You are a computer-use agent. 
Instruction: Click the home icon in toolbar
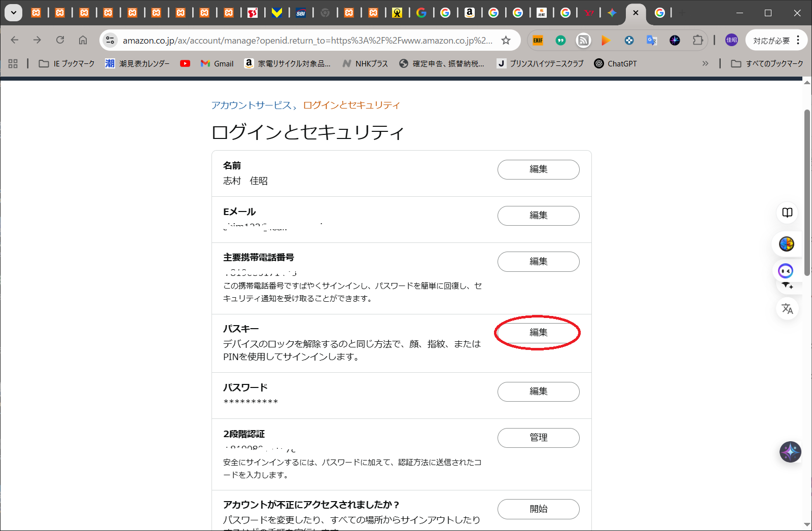coord(83,40)
